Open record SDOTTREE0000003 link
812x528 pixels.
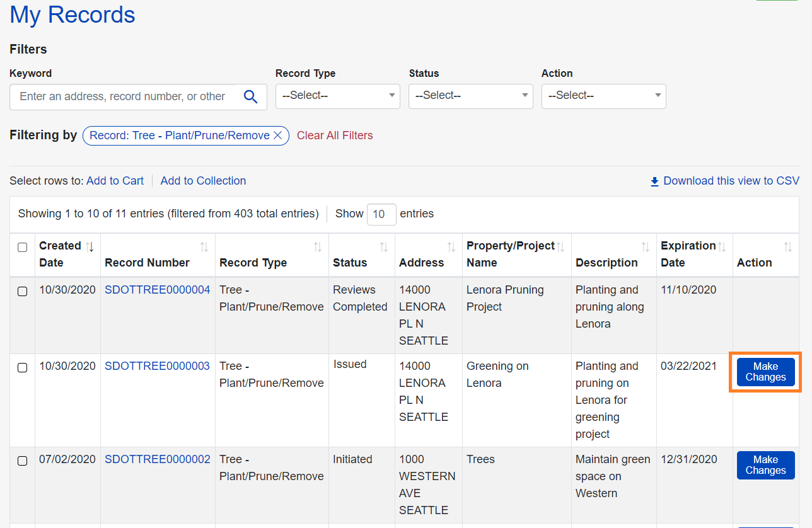coord(157,366)
